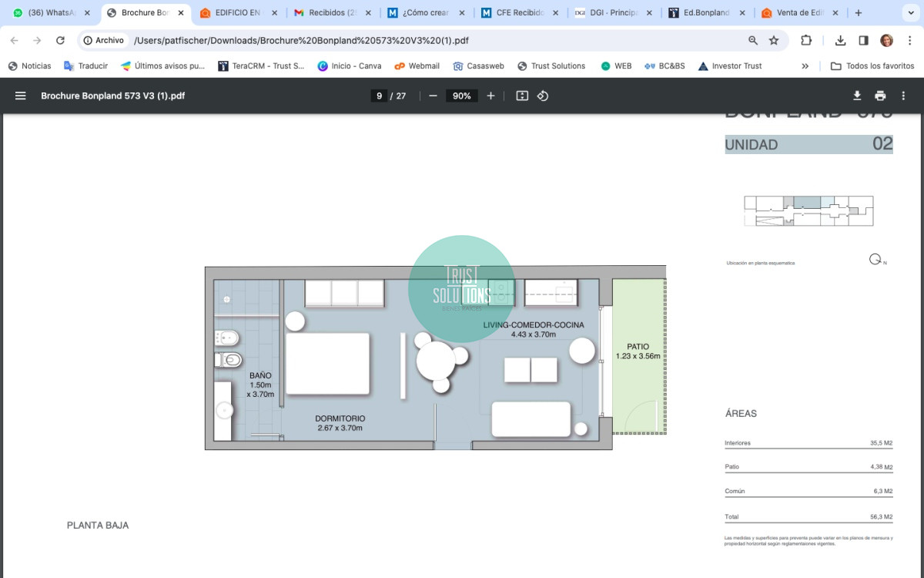The width and height of the screenshot is (924, 578).
Task: Toggle the Chrome side panel
Action: [x=863, y=40]
